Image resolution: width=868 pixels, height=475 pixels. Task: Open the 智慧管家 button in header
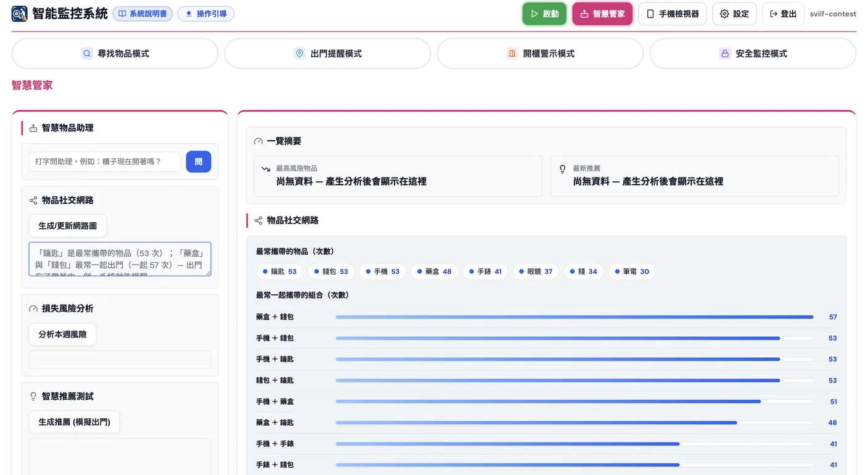point(602,14)
